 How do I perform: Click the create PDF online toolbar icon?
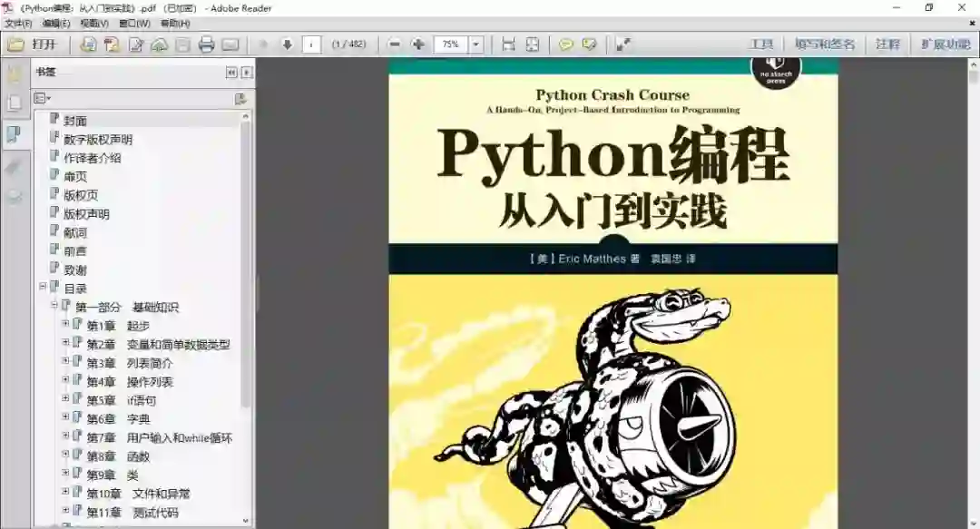coord(88,44)
